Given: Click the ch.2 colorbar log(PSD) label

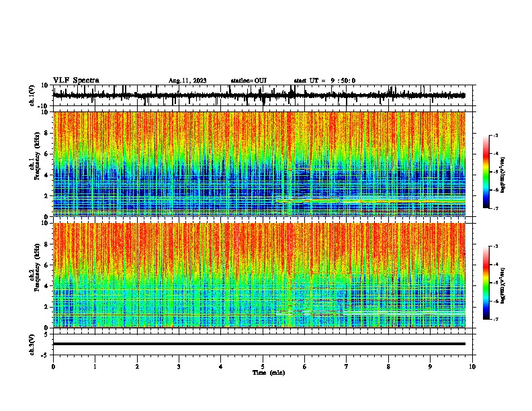Looking at the screenshot, I should click(x=503, y=285).
